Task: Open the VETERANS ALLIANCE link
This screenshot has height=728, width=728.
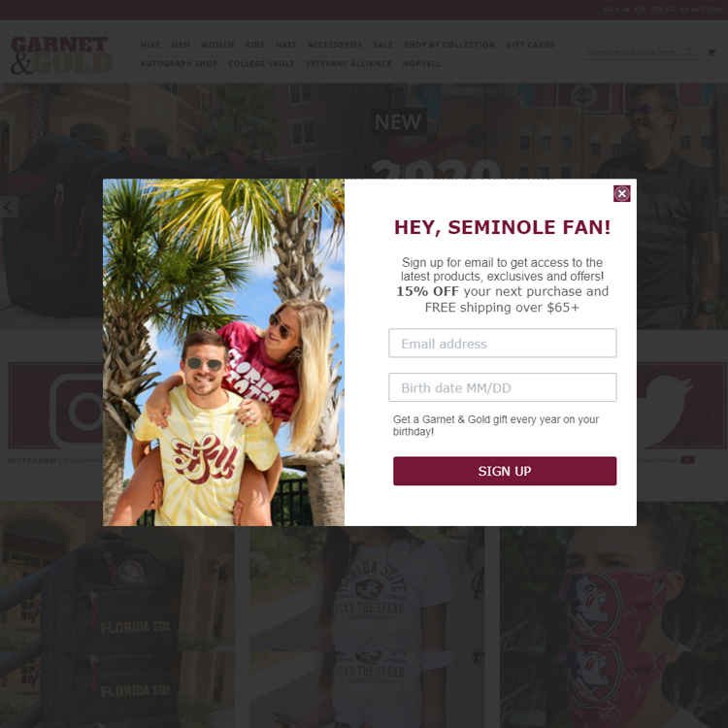Action: tap(348, 64)
